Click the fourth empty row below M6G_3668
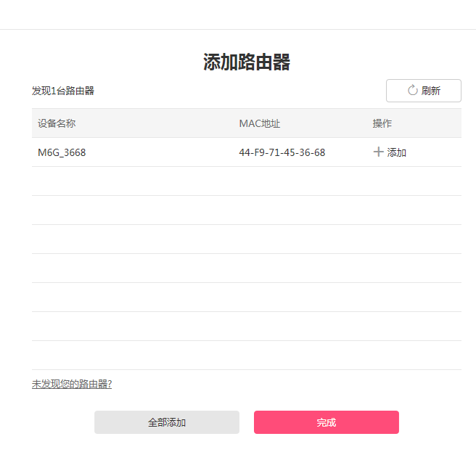Viewport: 476px width, 460px height. click(x=247, y=268)
